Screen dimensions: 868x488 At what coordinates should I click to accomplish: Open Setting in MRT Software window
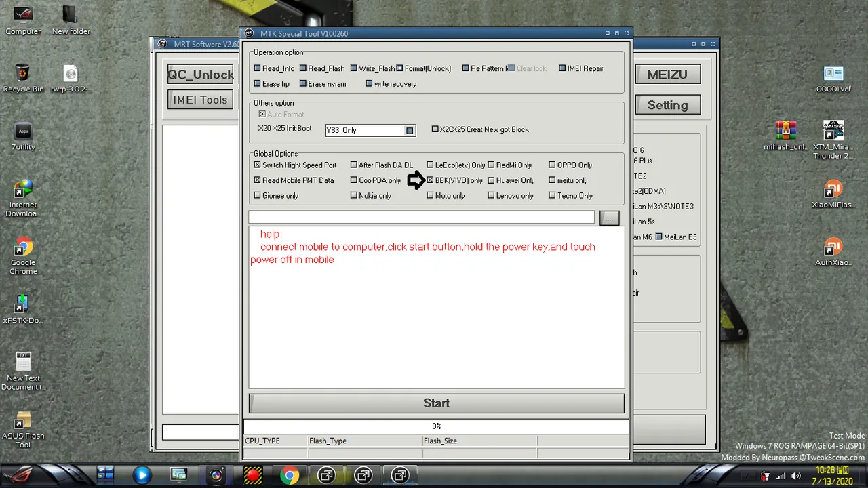[x=668, y=105]
